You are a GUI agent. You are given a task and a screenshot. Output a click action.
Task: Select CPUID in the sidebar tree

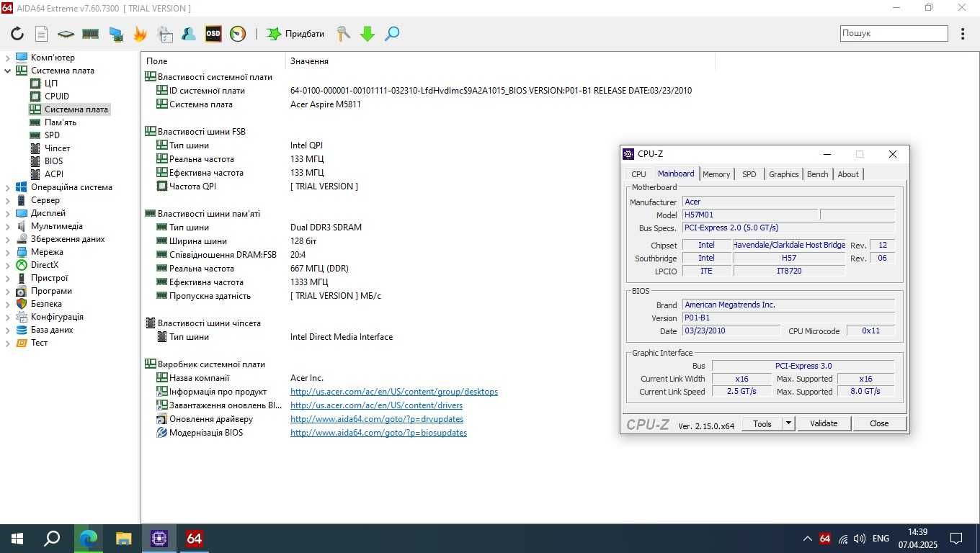(x=56, y=96)
